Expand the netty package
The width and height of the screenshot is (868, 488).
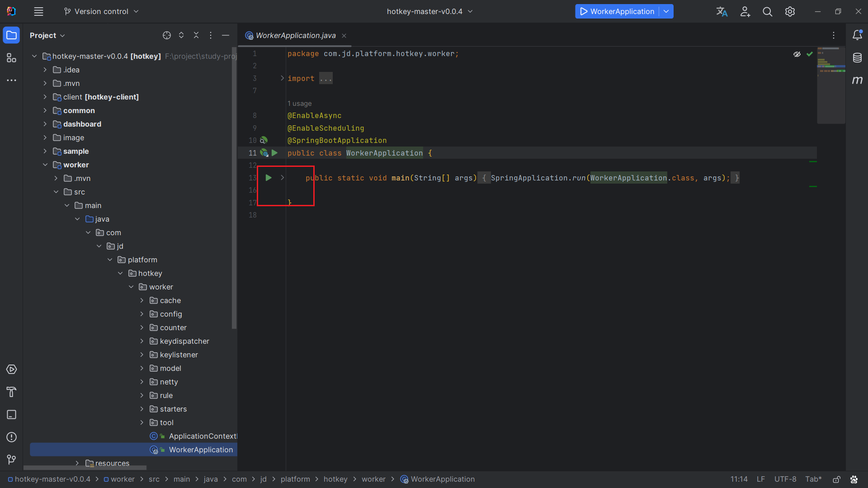tap(142, 382)
